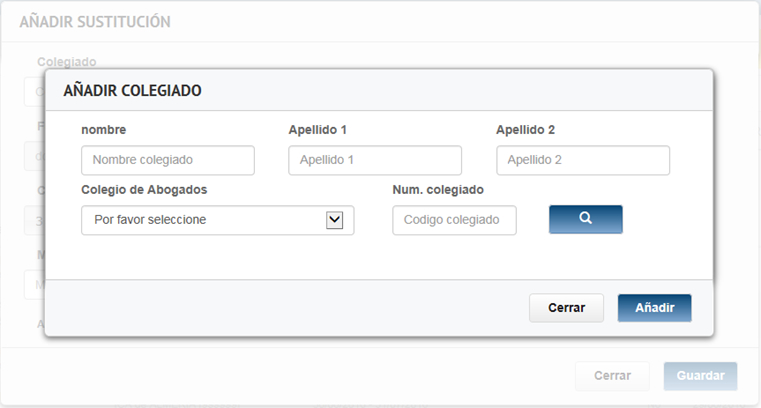Click into the Apellido 2 text box
Image resolution: width=761 pixels, height=408 pixels.
point(583,160)
